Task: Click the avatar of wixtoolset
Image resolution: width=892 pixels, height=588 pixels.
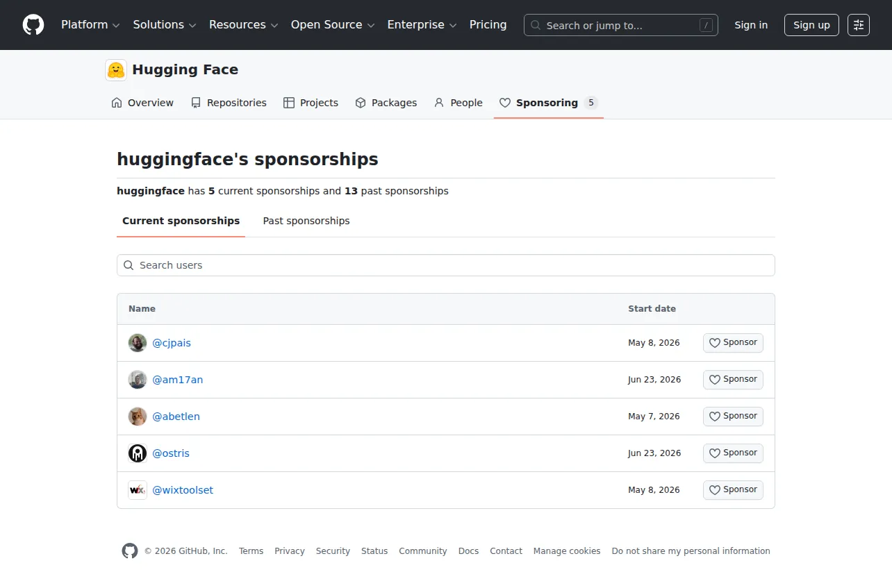Action: click(138, 490)
